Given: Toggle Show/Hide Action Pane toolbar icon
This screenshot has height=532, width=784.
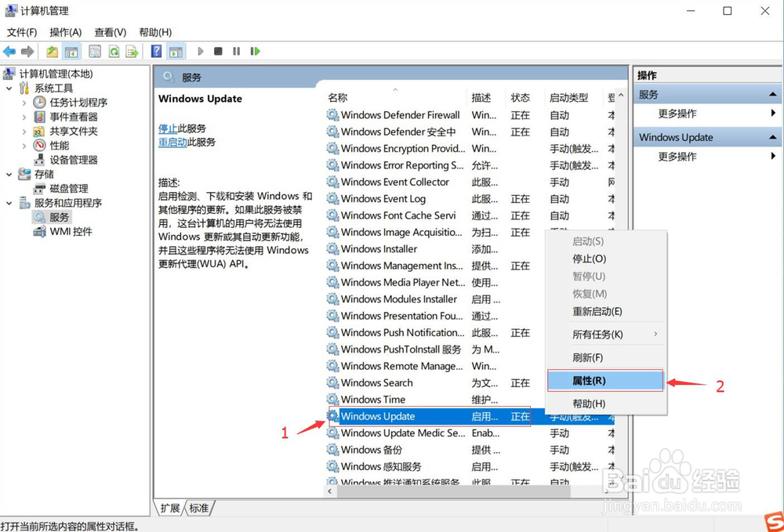Looking at the screenshot, I should point(176,51).
